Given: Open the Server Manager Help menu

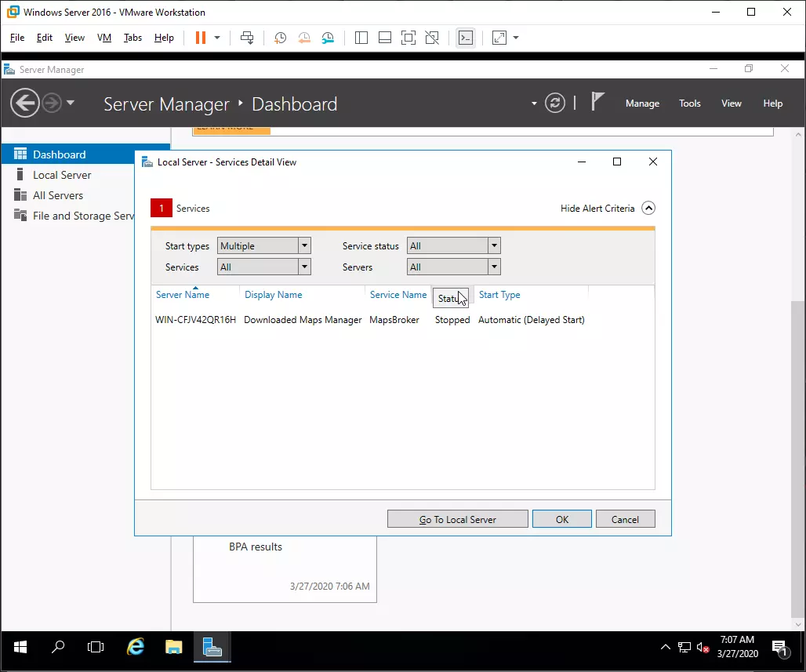Looking at the screenshot, I should (x=772, y=104).
